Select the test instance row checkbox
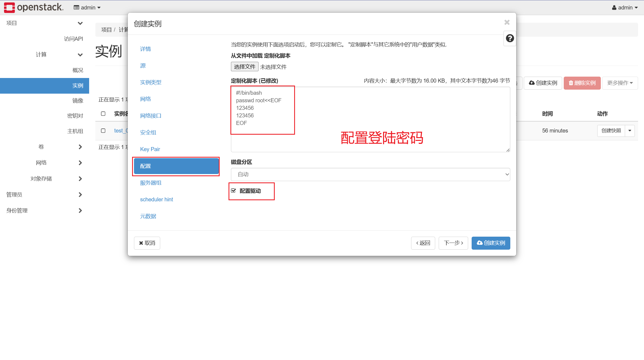This screenshot has height=360, width=644. (103, 131)
